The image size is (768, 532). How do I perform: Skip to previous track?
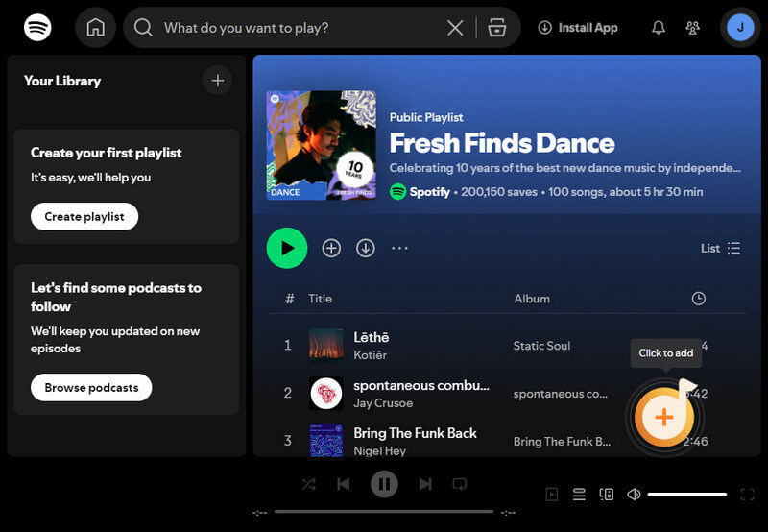pyautogui.click(x=344, y=485)
